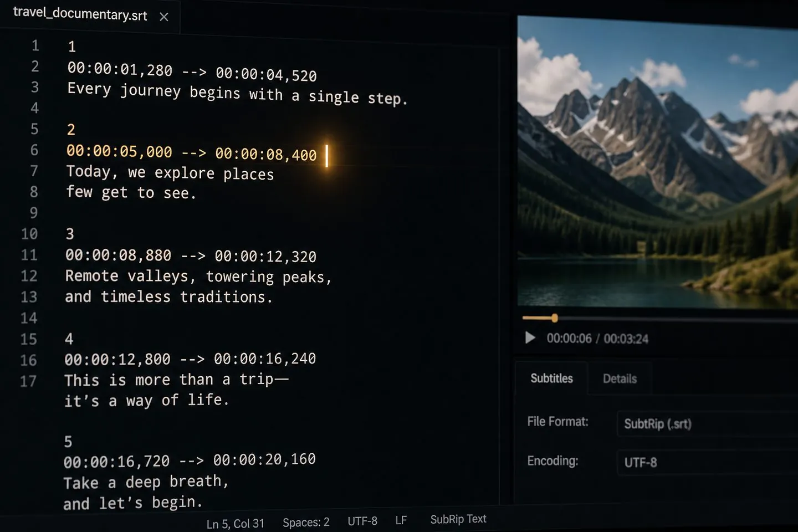Click end timestamp 00:00:08,400
Image resolution: width=798 pixels, height=532 pixels.
point(266,154)
